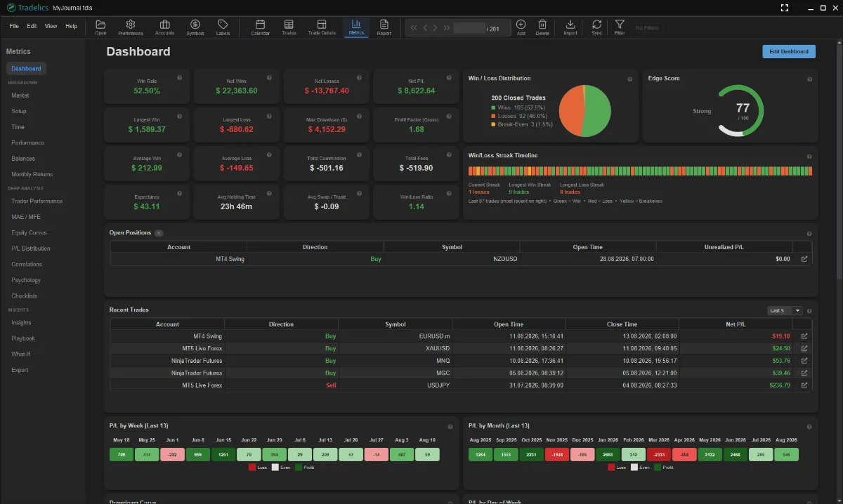Screen dimensions: 843x504
Task: Open the Last 5 dropdown in Recent Trades
Action: pos(785,310)
